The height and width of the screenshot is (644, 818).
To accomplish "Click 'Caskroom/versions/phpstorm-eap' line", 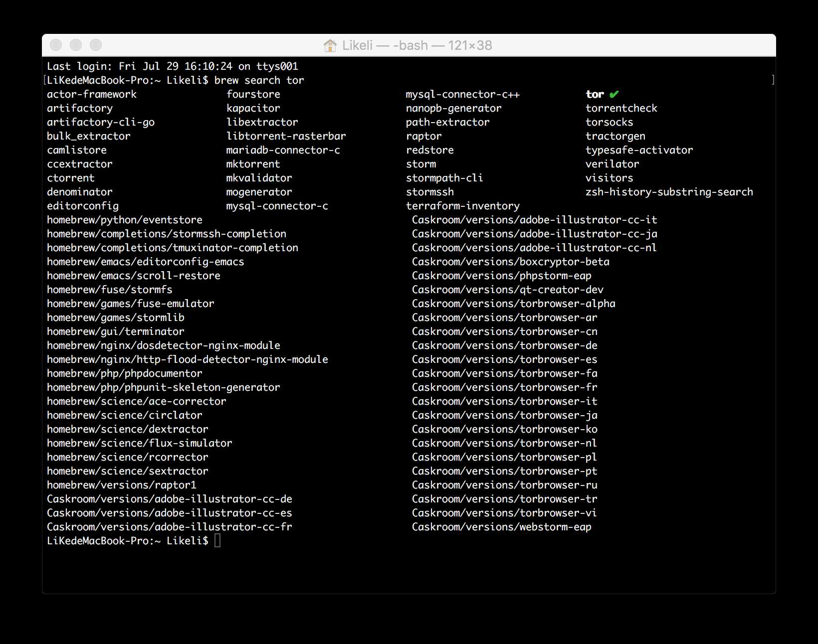I will tap(502, 276).
